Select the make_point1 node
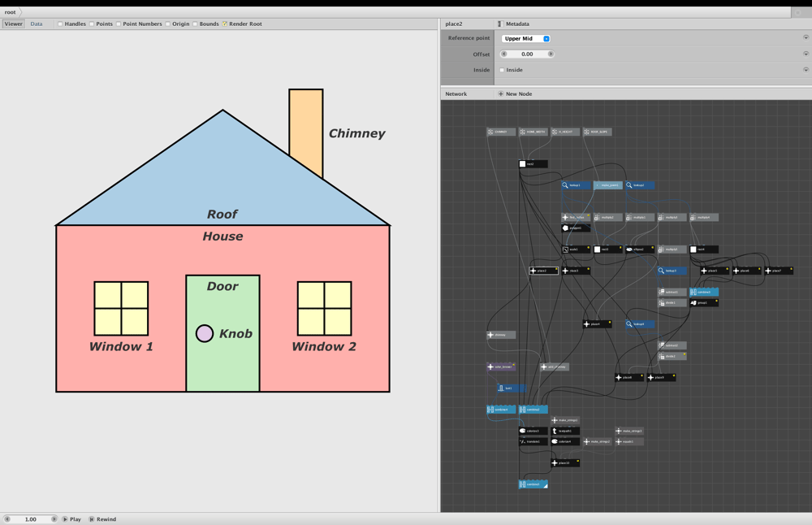812x525 pixels. [608, 185]
